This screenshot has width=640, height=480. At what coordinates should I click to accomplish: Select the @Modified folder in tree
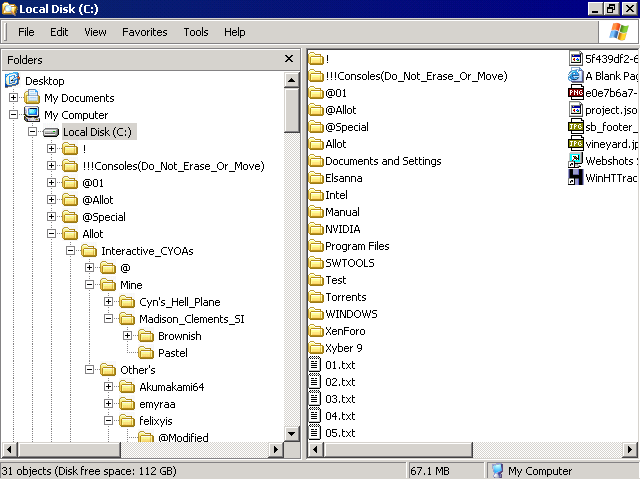tap(146, 438)
